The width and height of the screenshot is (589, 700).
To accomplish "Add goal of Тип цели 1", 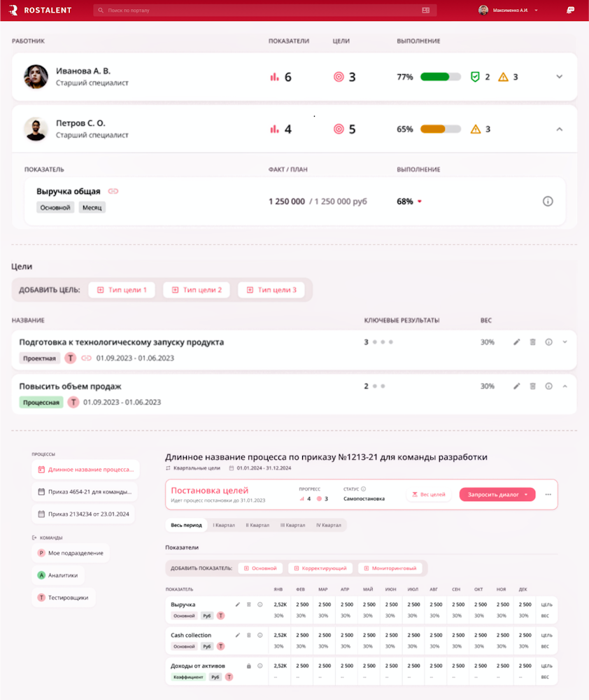I will [122, 290].
